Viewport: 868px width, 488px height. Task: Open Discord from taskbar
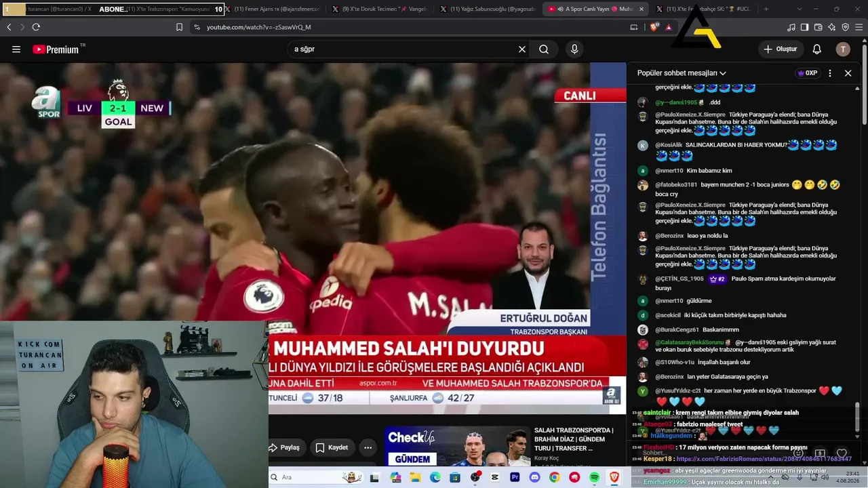[535, 477]
